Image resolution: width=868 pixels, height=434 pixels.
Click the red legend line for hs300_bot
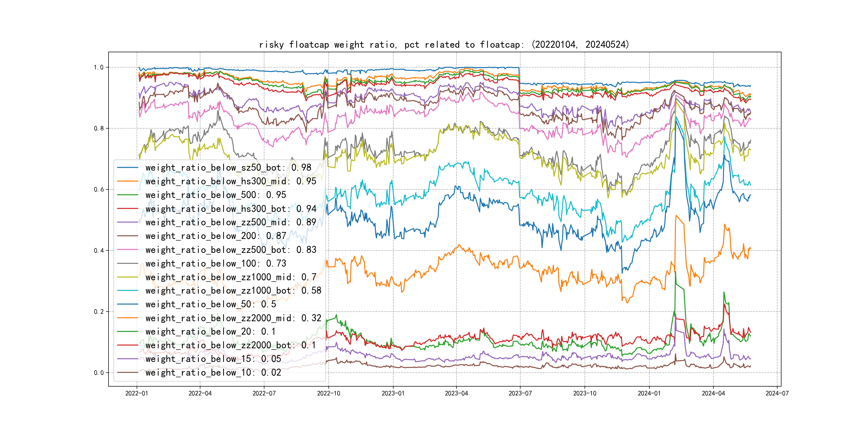(128, 209)
